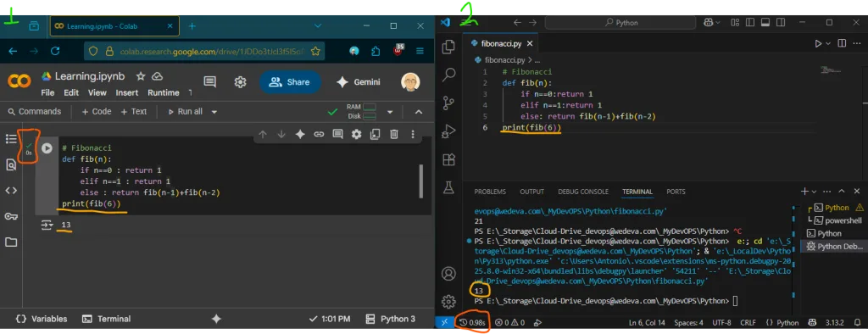This screenshot has height=334, width=868.
Task: Open VS Code Source Control view
Action: [x=448, y=103]
